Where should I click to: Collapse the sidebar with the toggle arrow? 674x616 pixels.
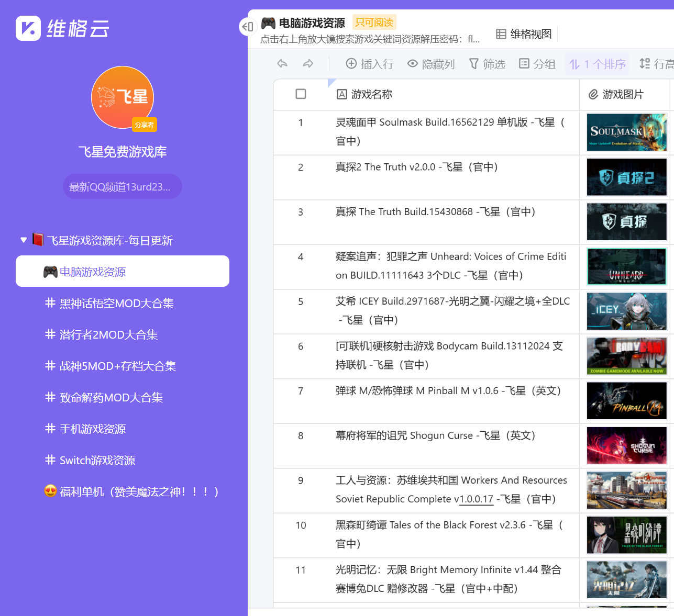[x=247, y=27]
